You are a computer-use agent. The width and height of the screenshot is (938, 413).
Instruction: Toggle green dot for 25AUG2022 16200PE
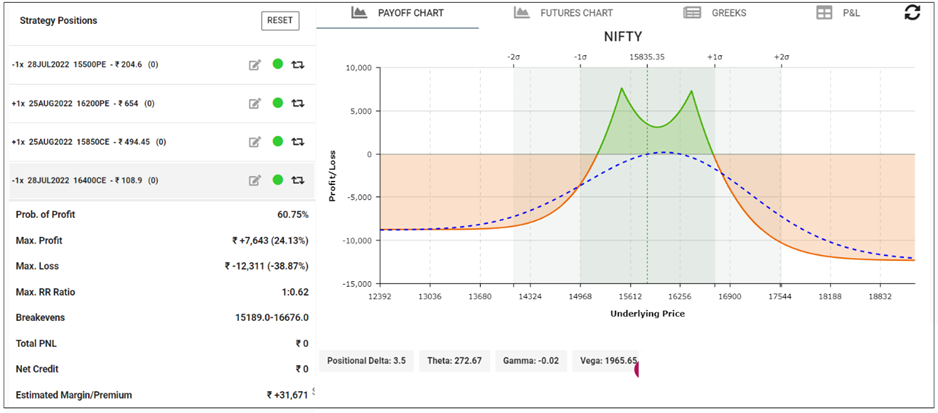(x=277, y=103)
